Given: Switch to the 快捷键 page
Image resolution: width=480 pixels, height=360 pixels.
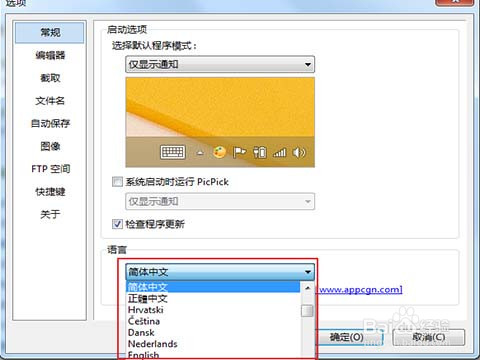Looking at the screenshot, I should click(x=50, y=192).
